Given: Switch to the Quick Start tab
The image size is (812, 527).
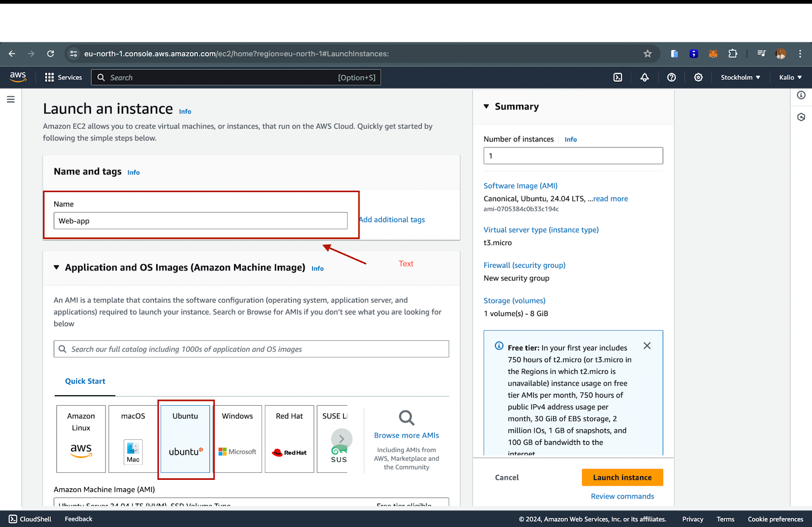Looking at the screenshot, I should [85, 381].
